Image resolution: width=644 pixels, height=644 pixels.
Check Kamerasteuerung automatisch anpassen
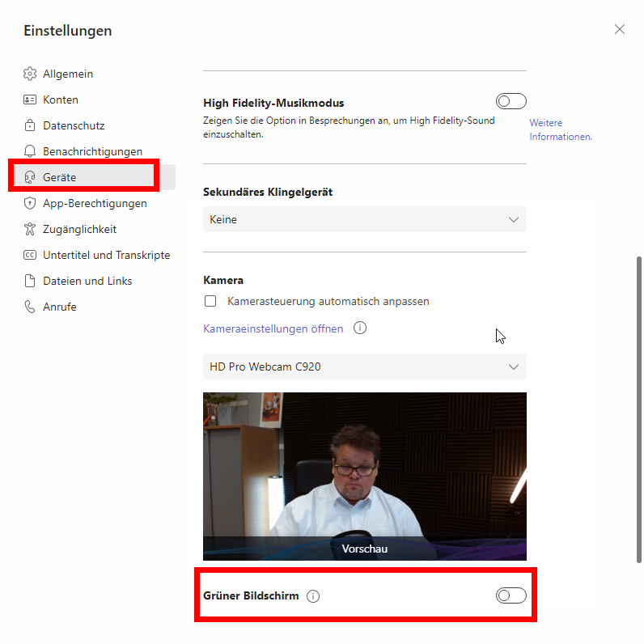210,301
